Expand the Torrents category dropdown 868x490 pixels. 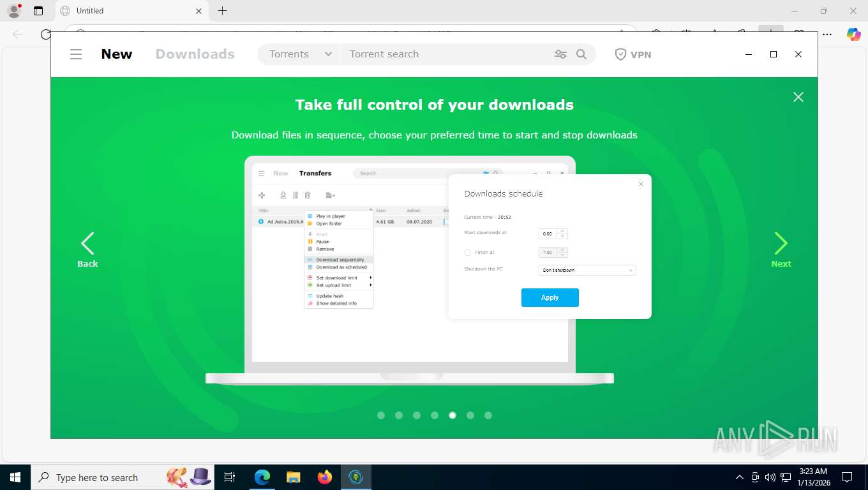coord(300,54)
